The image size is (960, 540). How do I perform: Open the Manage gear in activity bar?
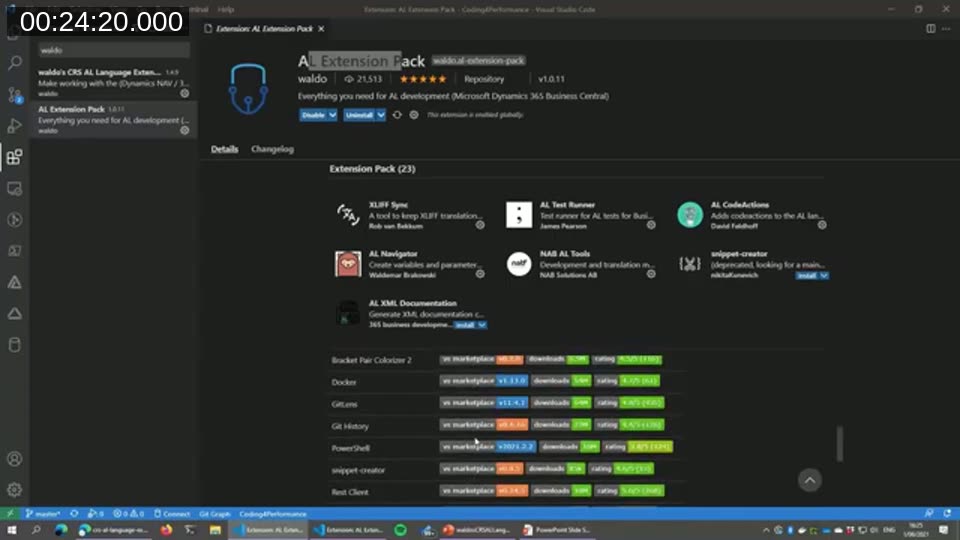coord(15,490)
